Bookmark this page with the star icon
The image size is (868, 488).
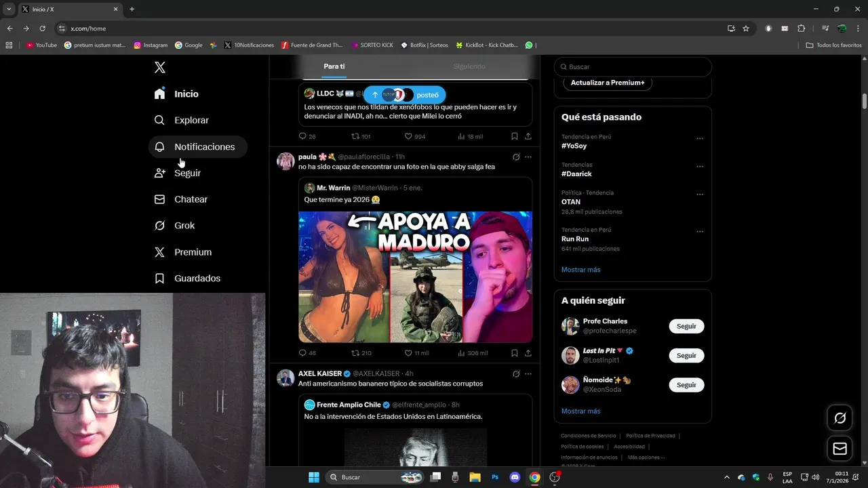(x=746, y=28)
